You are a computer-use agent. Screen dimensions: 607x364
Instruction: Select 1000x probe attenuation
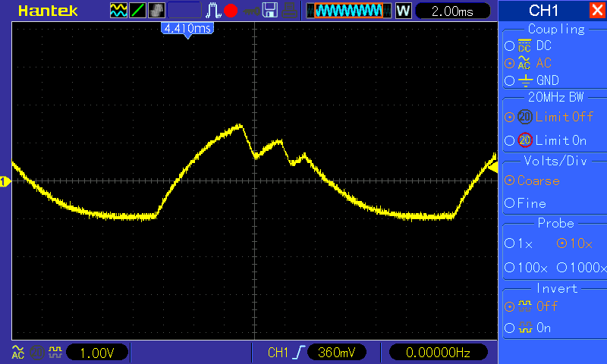click(x=581, y=267)
